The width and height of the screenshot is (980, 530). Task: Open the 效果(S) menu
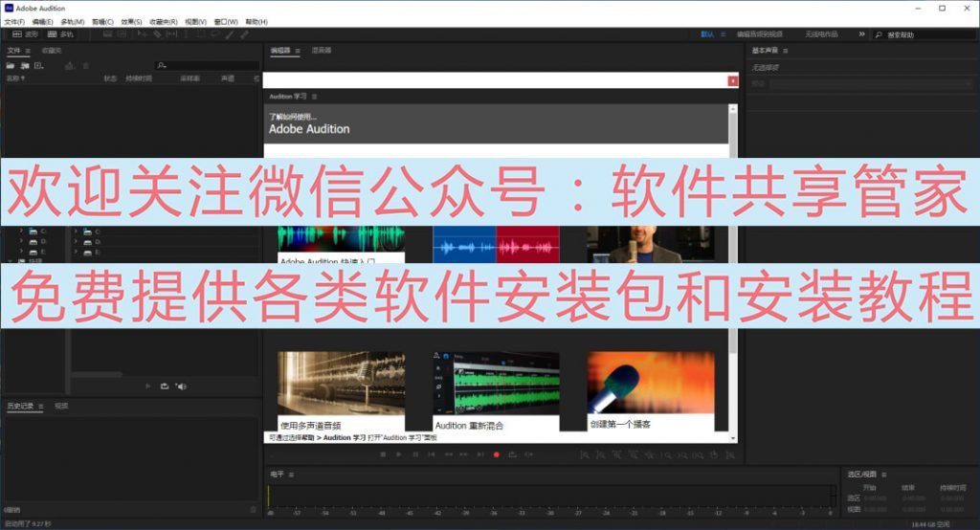[131, 22]
